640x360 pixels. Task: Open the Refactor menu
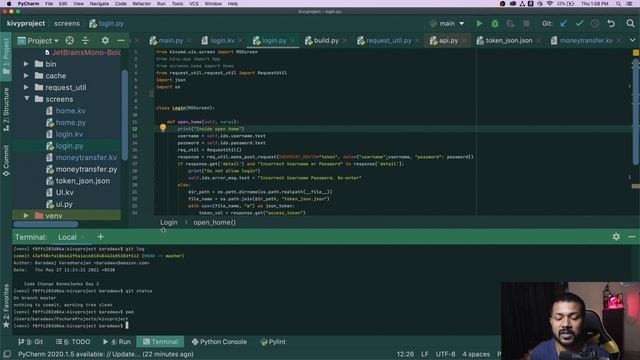(142, 4)
